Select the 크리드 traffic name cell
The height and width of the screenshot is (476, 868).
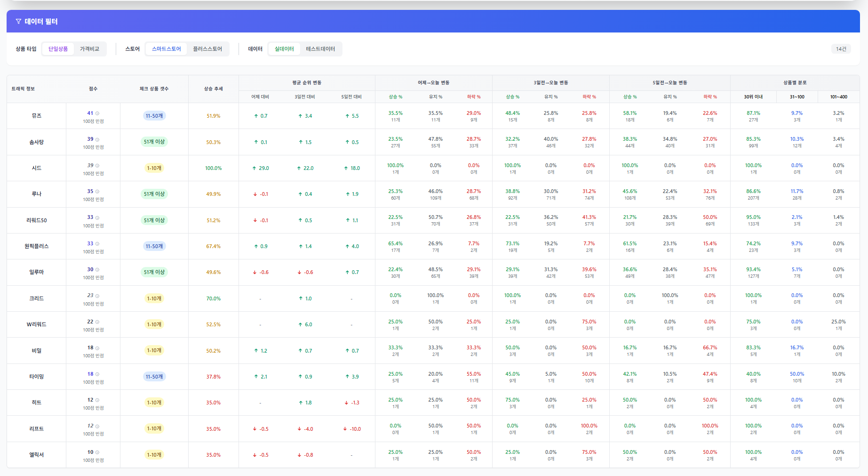[x=37, y=299]
